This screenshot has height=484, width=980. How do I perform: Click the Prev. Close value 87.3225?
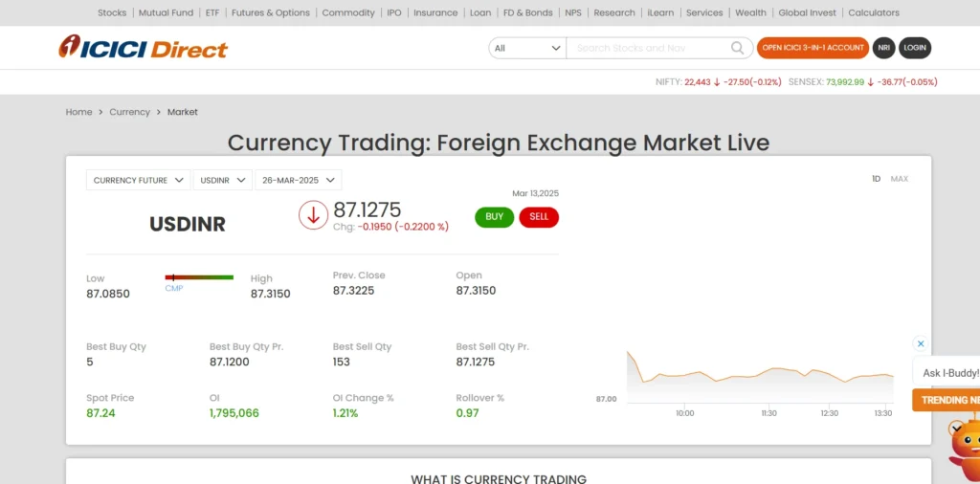click(354, 291)
